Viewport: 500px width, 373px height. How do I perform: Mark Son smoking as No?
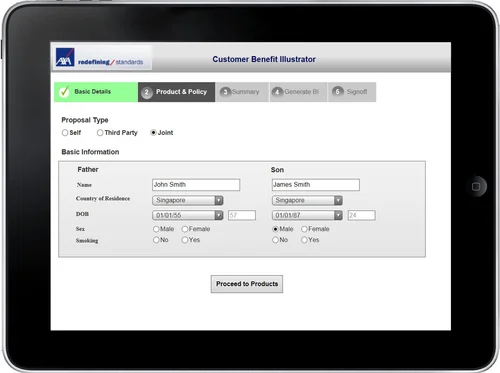[275, 240]
